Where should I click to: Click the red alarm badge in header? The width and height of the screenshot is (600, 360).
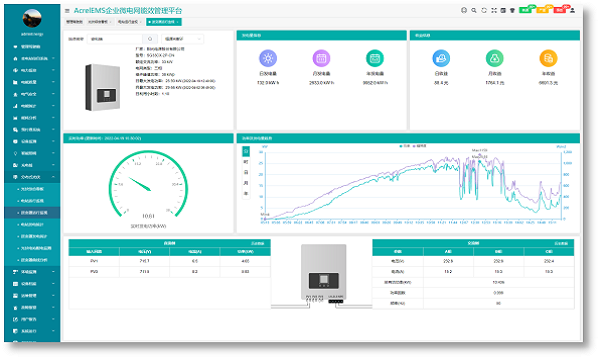(x=561, y=9)
